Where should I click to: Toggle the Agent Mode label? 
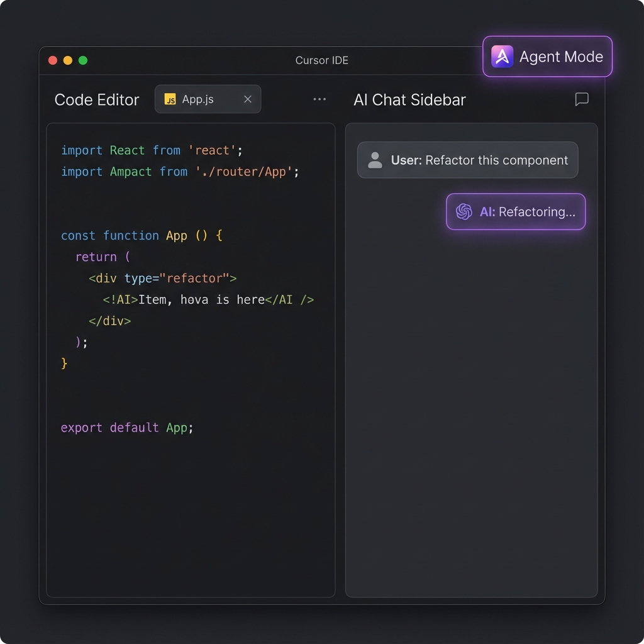click(x=561, y=57)
